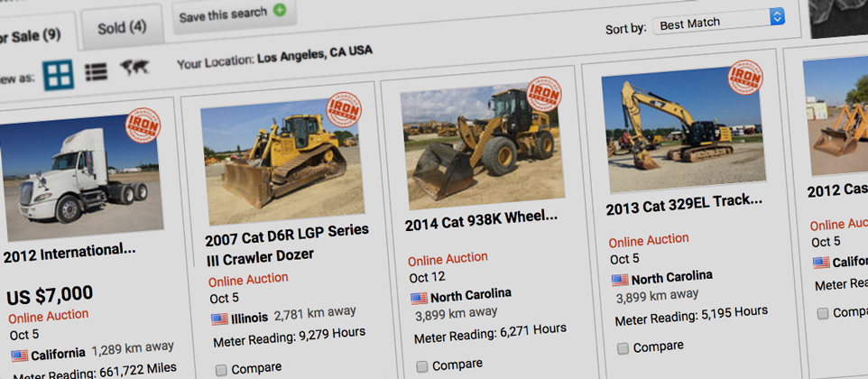The height and width of the screenshot is (379, 868).
Task: Click blue arrow stepper on sort dropdown
Action: pos(777,16)
